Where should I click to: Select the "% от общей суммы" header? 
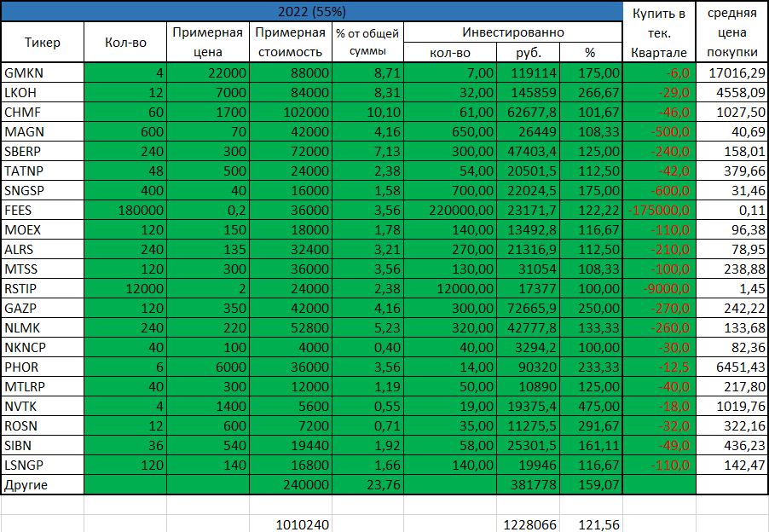(x=367, y=42)
